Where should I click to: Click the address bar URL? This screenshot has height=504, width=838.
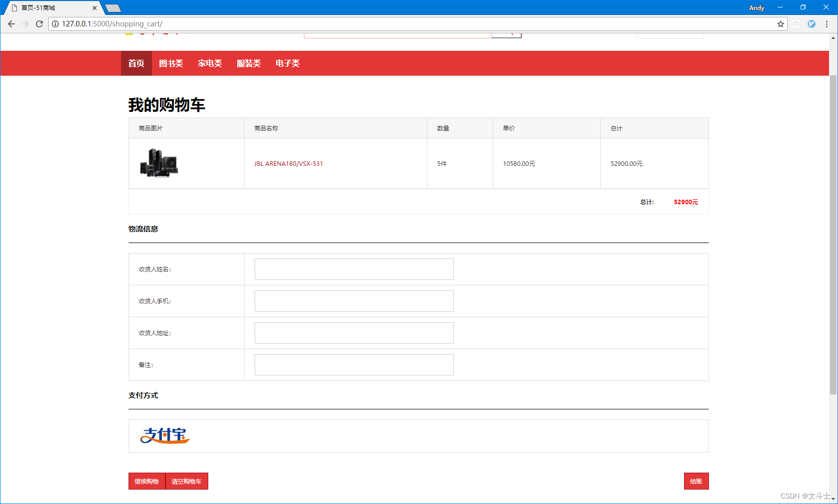pos(112,24)
